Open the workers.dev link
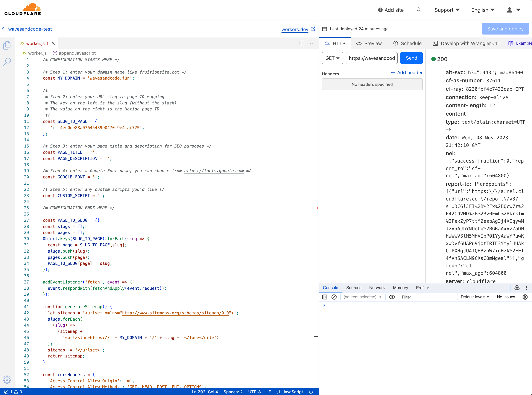The image size is (532, 395). click(295, 29)
